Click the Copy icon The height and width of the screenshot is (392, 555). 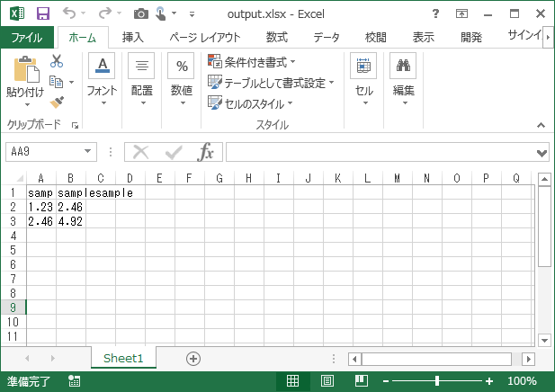click(57, 82)
